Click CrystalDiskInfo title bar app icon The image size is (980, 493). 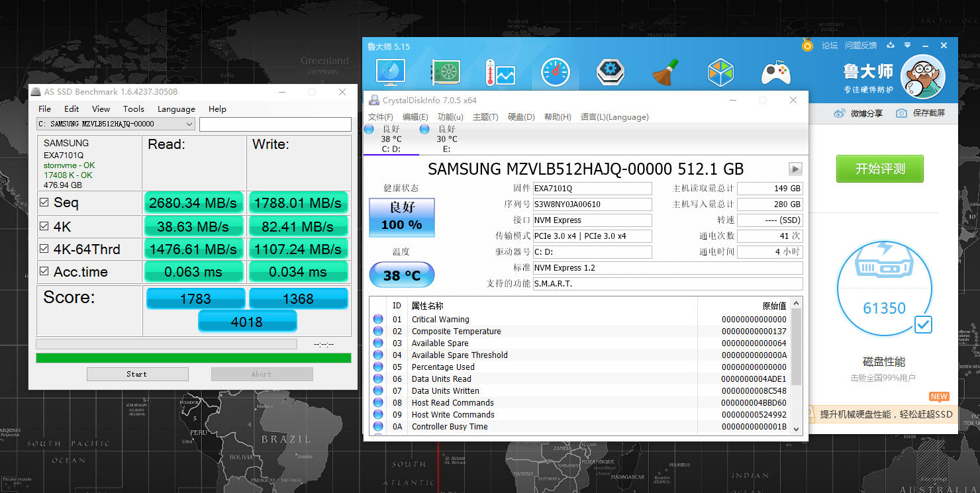[374, 100]
